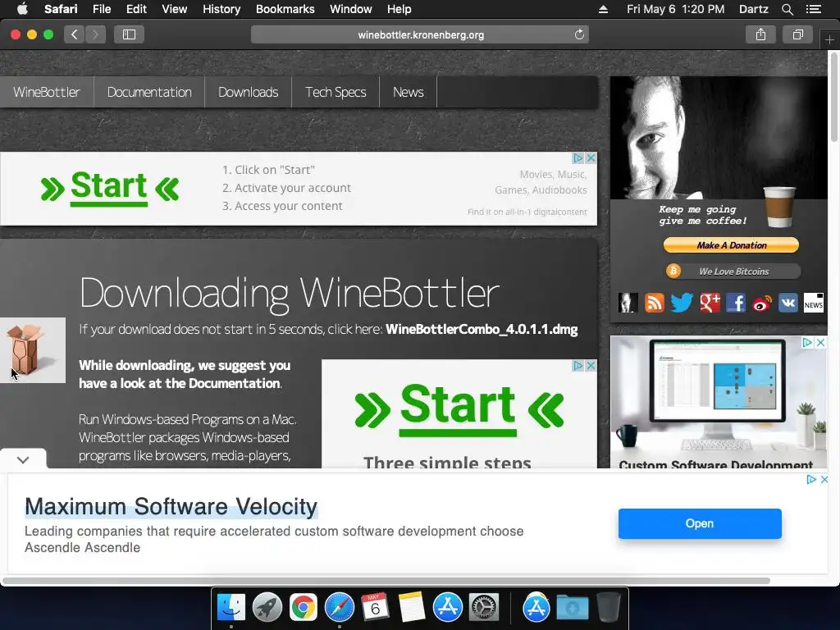Open the News nav tab
This screenshot has width=840, height=630.
(409, 92)
